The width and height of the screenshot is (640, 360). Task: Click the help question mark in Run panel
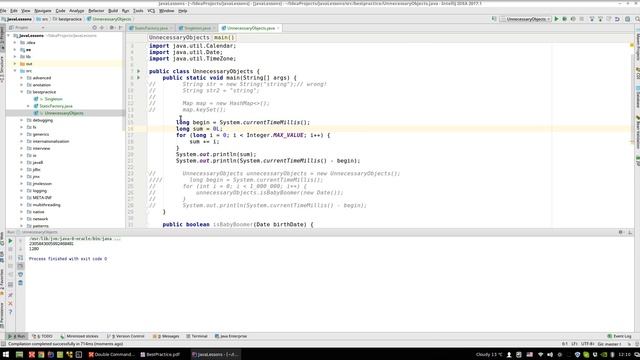tap(10, 312)
